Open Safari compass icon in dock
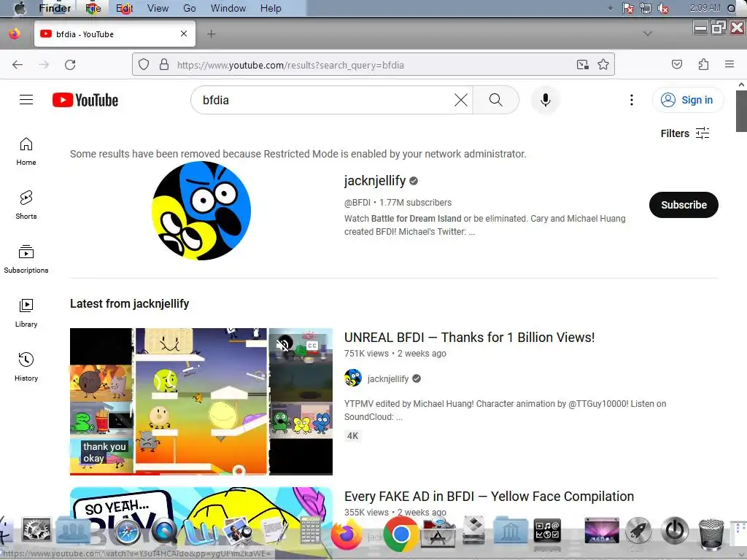This screenshot has width=747, height=560. point(126,532)
